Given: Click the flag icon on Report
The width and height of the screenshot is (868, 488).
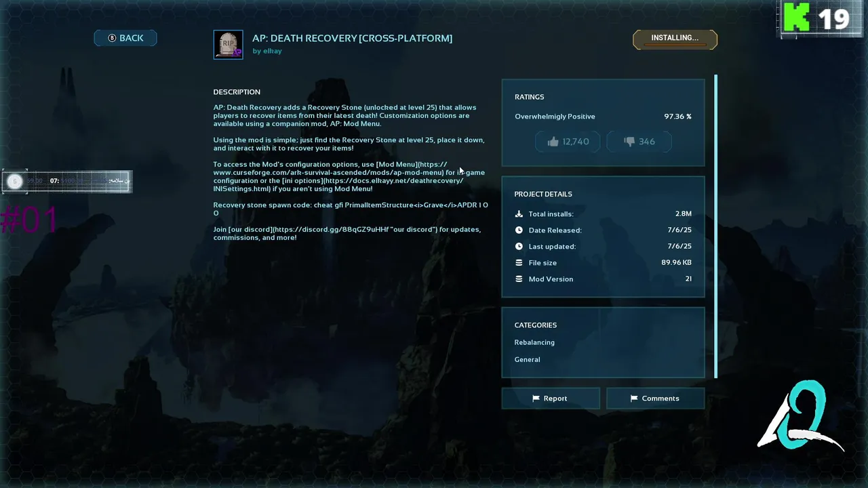Looking at the screenshot, I should 536,399.
